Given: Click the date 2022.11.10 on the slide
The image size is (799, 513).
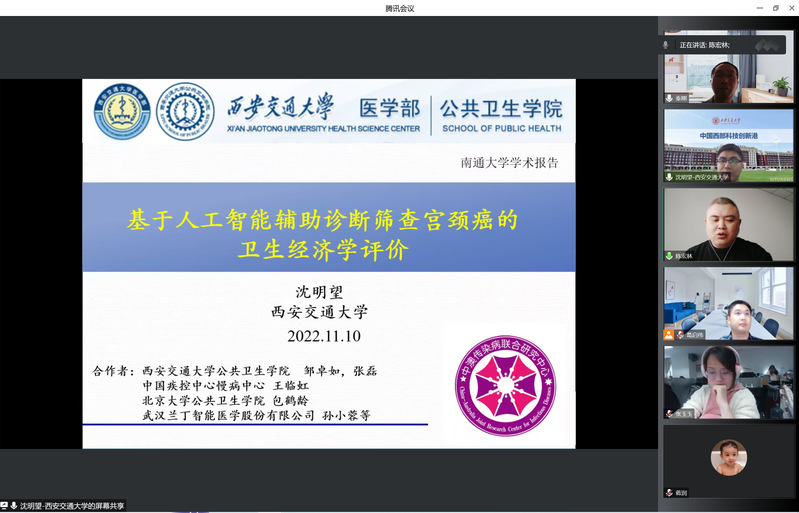Looking at the screenshot, I should point(324,336).
